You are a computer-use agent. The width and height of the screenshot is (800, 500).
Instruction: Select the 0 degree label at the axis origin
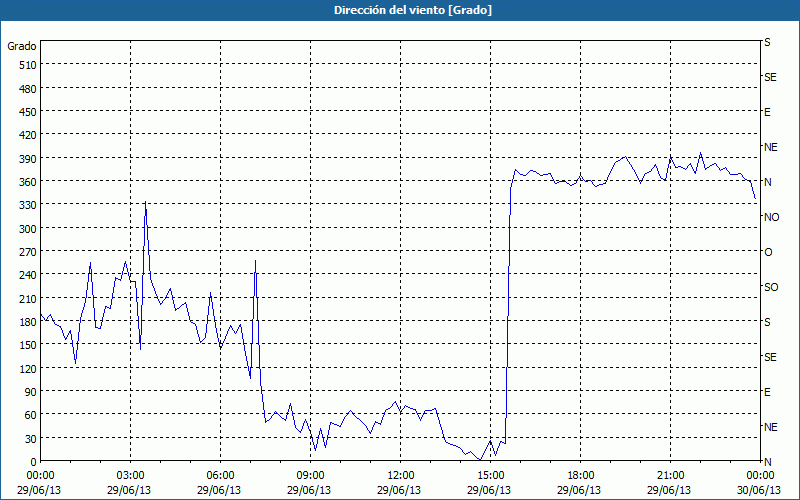pos(34,462)
